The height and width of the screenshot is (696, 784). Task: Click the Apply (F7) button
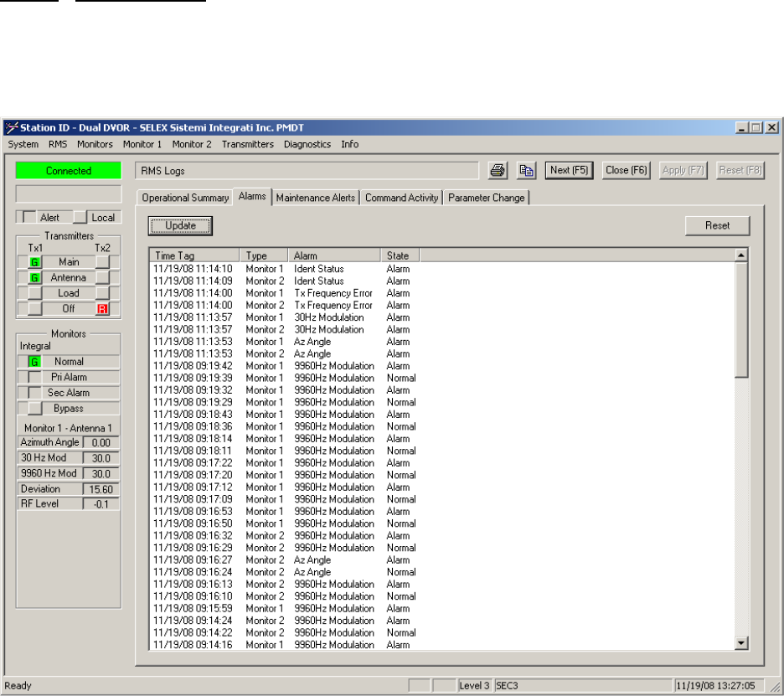point(683,171)
